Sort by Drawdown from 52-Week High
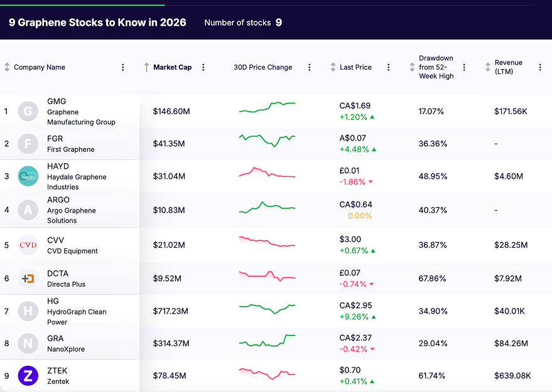Screen dimensions: 552x392 pyautogui.click(x=412, y=68)
